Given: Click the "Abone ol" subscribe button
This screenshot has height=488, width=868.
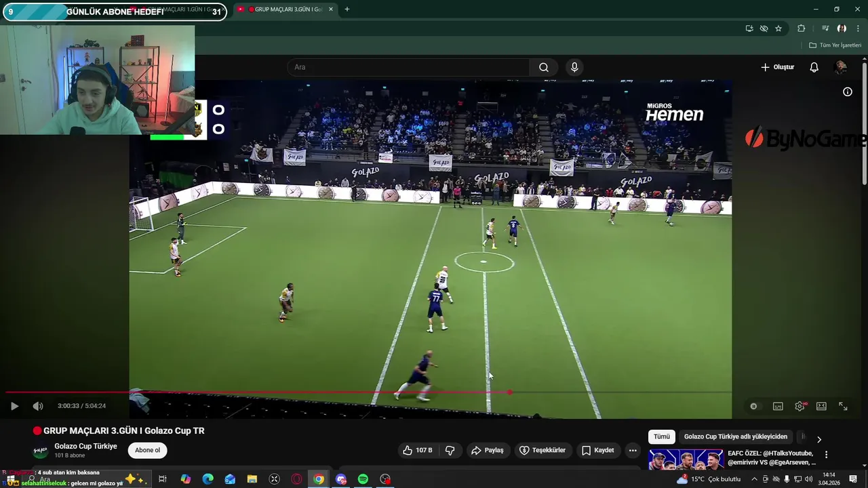Looking at the screenshot, I should (x=147, y=450).
